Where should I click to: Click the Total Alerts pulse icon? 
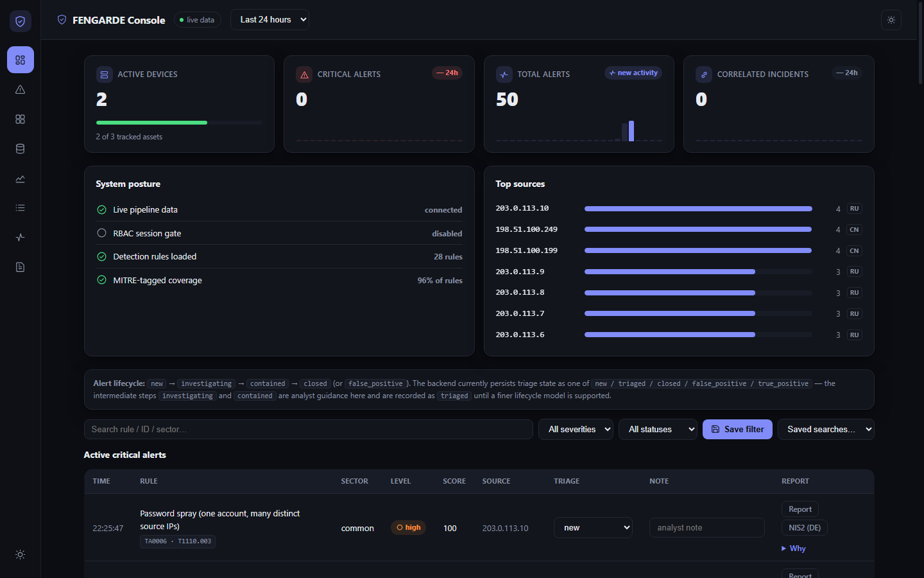tap(504, 74)
